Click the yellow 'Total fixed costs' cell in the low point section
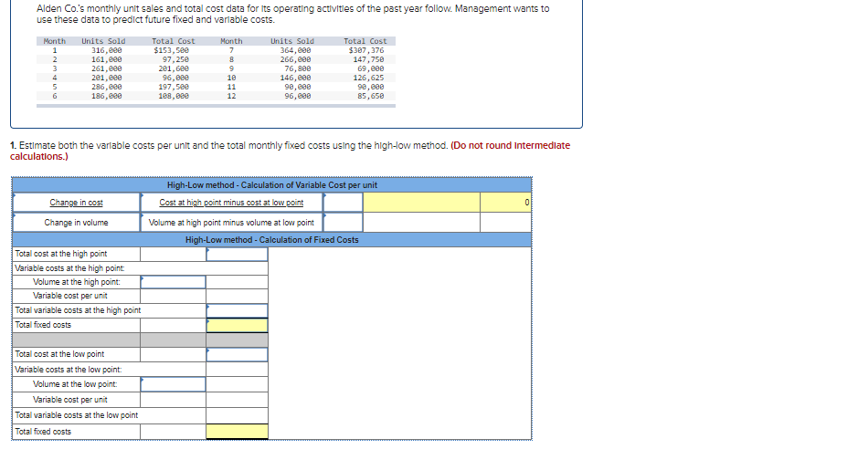The height and width of the screenshot is (460, 868). [237, 431]
